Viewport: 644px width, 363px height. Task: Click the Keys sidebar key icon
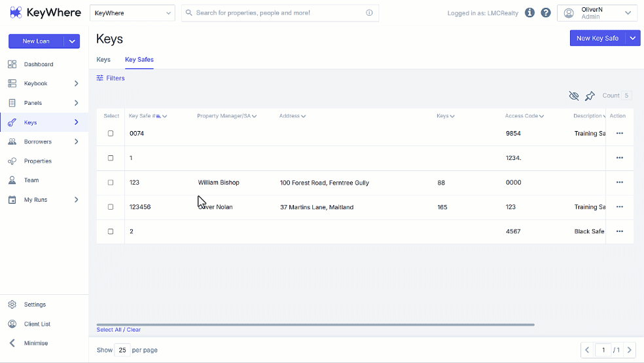12,122
